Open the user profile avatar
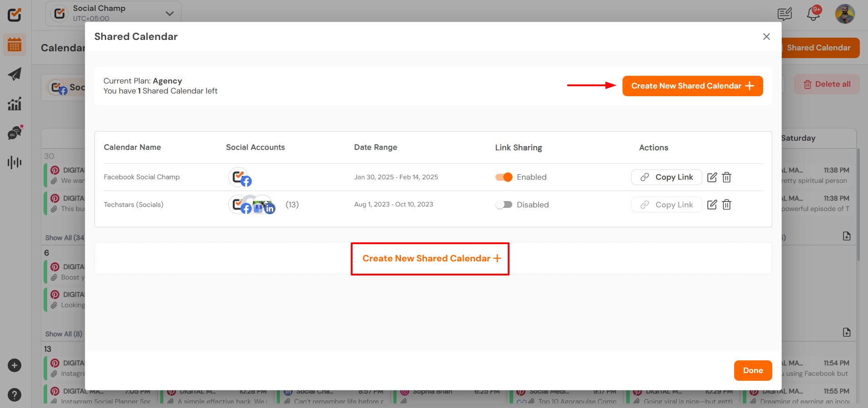 845,14
